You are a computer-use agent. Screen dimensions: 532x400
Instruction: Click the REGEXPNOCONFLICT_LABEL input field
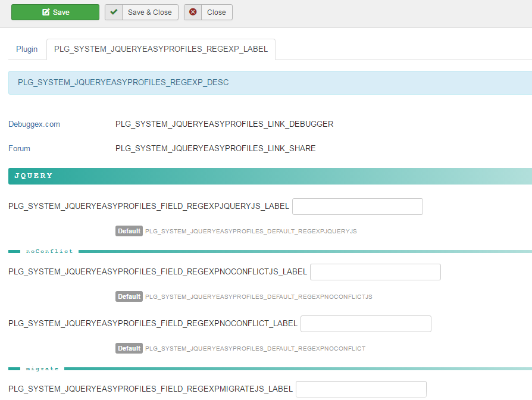tap(365, 324)
